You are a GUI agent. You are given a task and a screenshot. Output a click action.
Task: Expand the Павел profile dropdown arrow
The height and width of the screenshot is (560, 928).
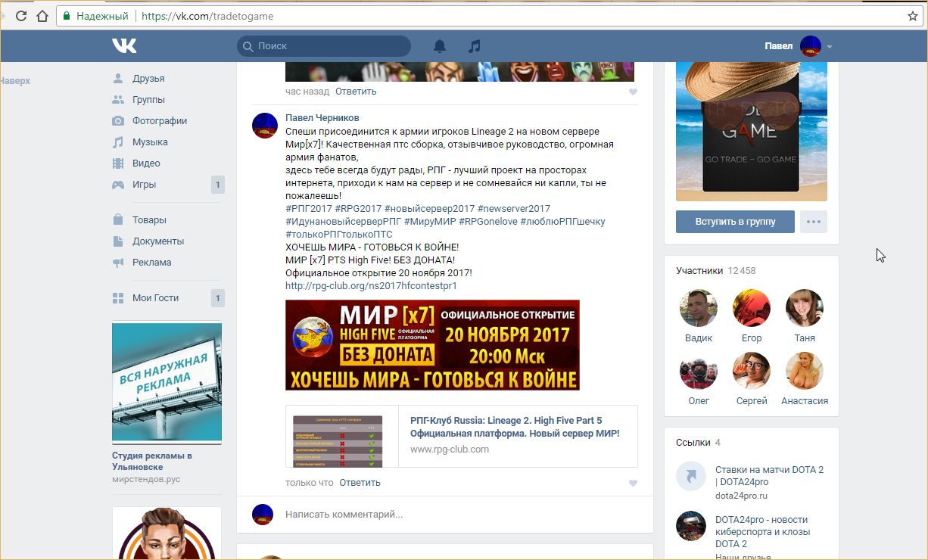830,47
